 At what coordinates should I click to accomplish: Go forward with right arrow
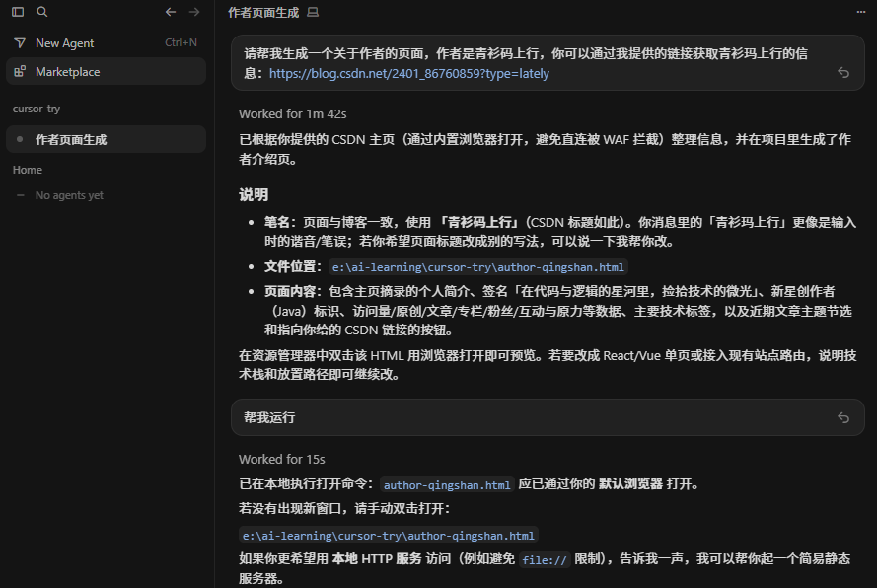(194, 12)
